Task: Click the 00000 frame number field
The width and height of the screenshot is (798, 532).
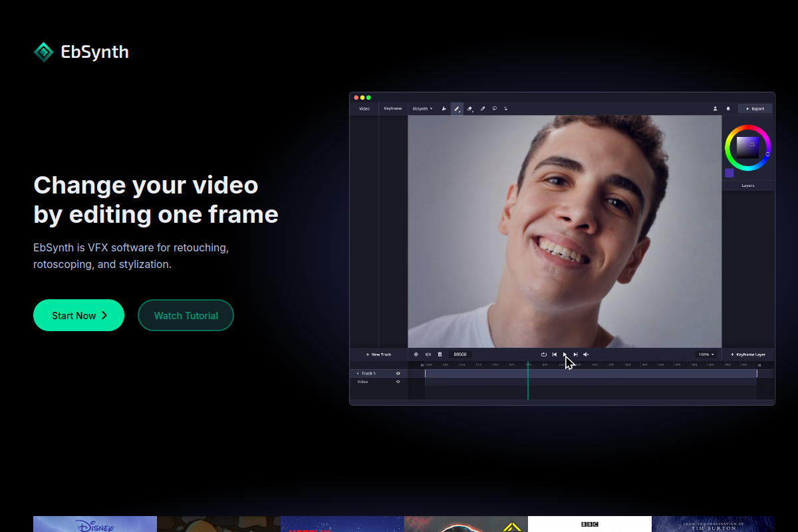Action: [x=460, y=354]
